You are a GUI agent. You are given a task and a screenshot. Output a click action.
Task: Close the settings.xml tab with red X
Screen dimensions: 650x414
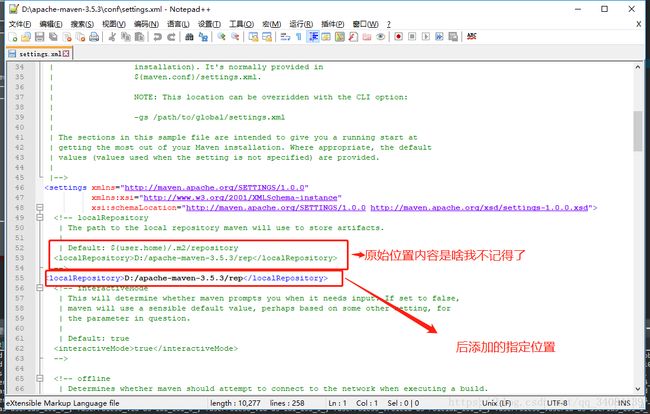(x=66, y=53)
